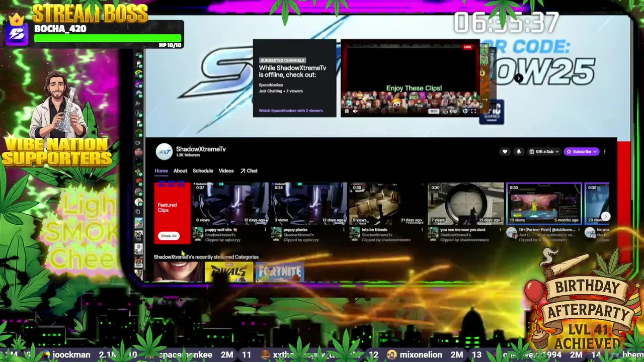The height and width of the screenshot is (362, 644).
Task: Open the 5 months ago clip thumbnail
Action: point(544,204)
